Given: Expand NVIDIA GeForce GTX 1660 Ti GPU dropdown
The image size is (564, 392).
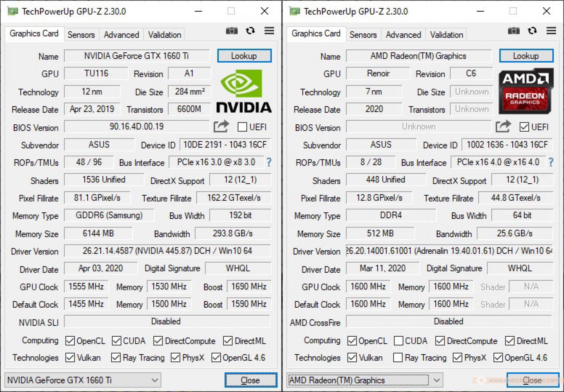Looking at the screenshot, I should [x=155, y=380].
